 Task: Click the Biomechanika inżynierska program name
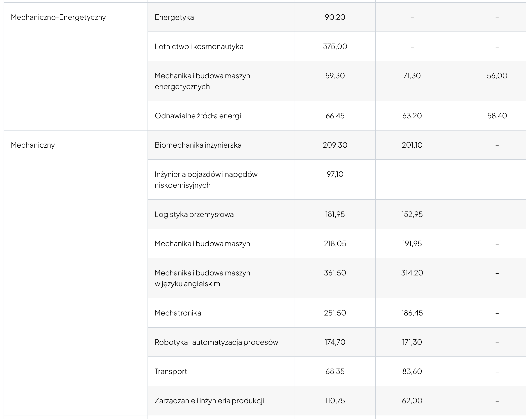pos(198,145)
